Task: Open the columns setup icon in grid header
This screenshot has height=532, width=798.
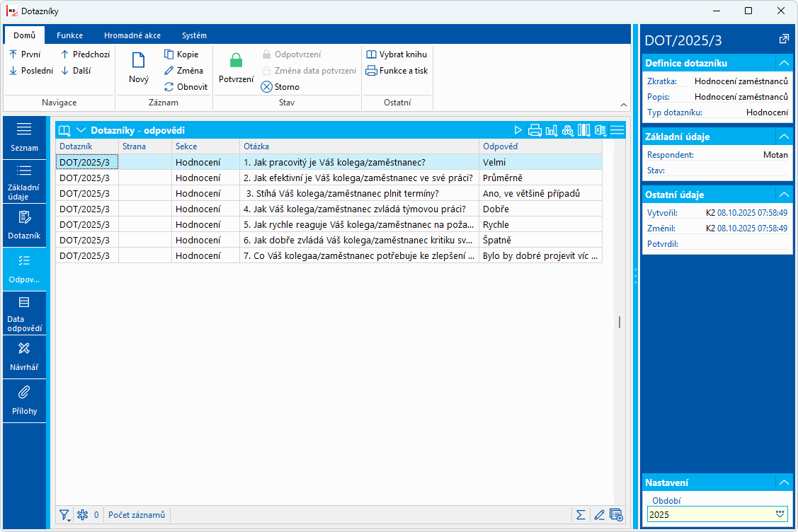Action: (x=583, y=130)
